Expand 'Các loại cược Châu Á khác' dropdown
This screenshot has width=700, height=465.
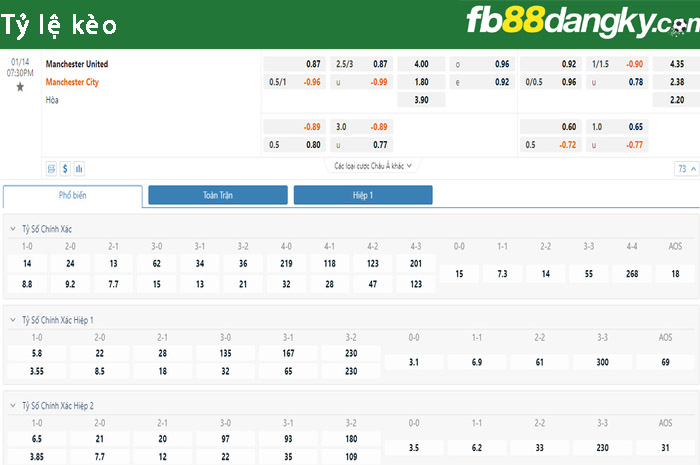click(373, 166)
